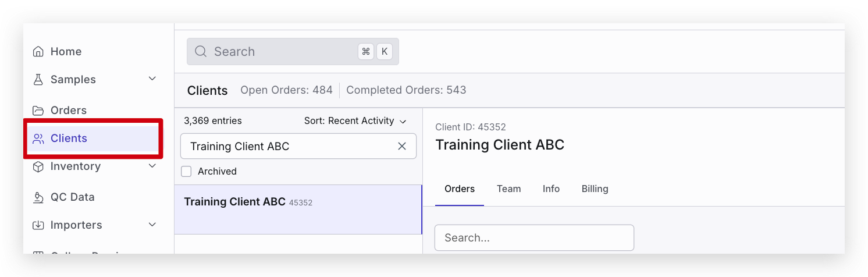Select Training Client ABC list entry
Viewport: 868px width, 277px height.
[298, 209]
